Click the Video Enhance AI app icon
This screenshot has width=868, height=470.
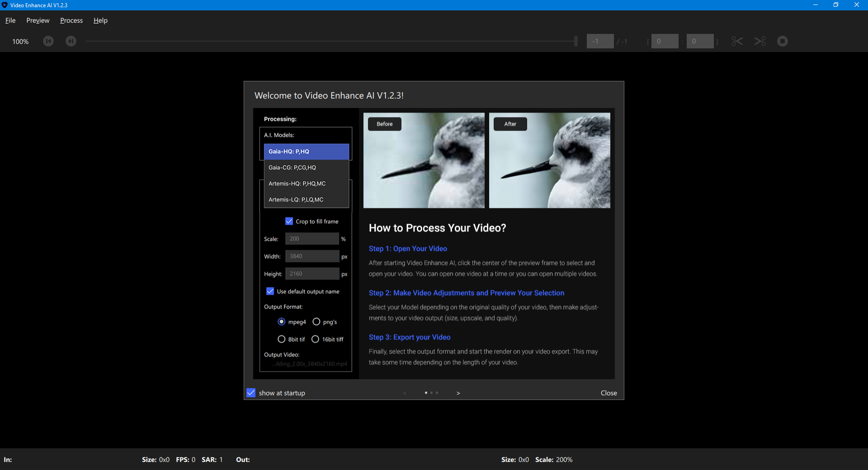[x=5, y=5]
